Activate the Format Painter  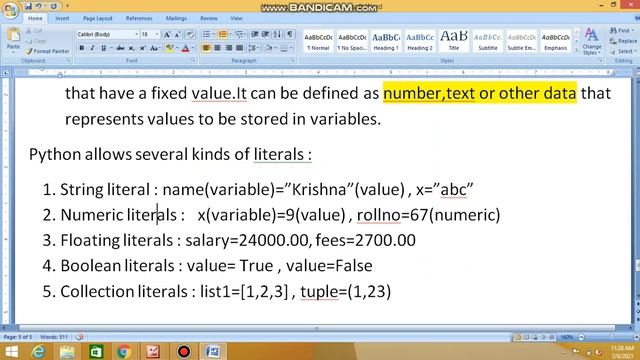coord(47,51)
